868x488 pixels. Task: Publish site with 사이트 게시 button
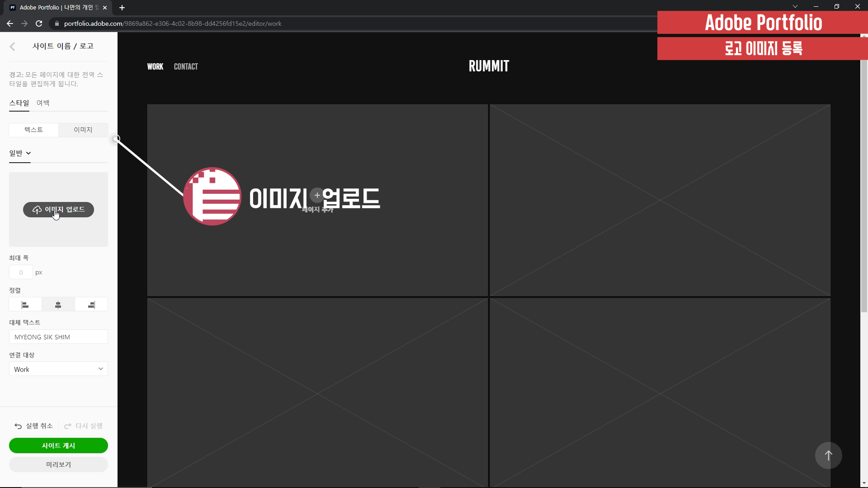[58, 446]
